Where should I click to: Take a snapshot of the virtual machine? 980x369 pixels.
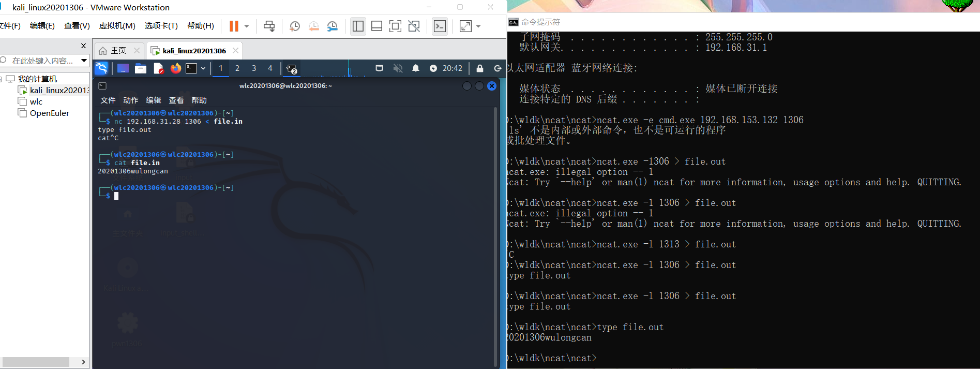pos(295,26)
